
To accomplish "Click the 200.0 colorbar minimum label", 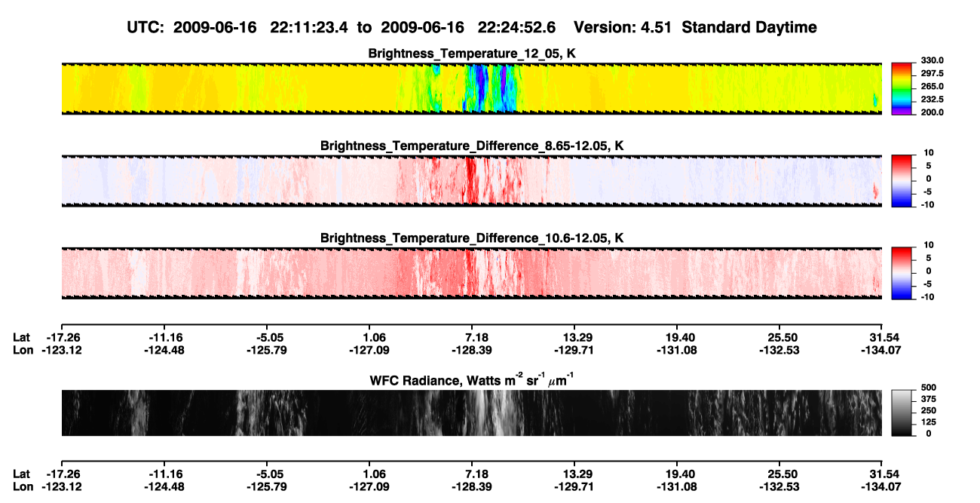I will pyautogui.click(x=932, y=112).
